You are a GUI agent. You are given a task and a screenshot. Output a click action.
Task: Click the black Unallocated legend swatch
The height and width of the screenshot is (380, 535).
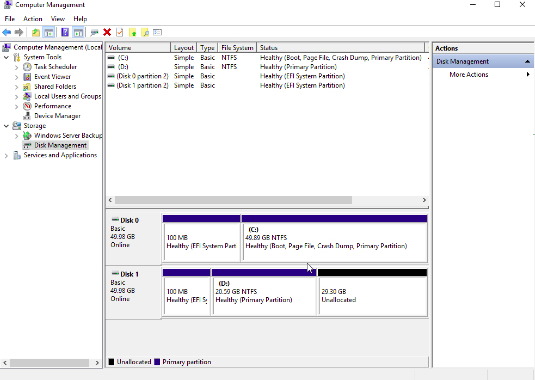[111, 362]
